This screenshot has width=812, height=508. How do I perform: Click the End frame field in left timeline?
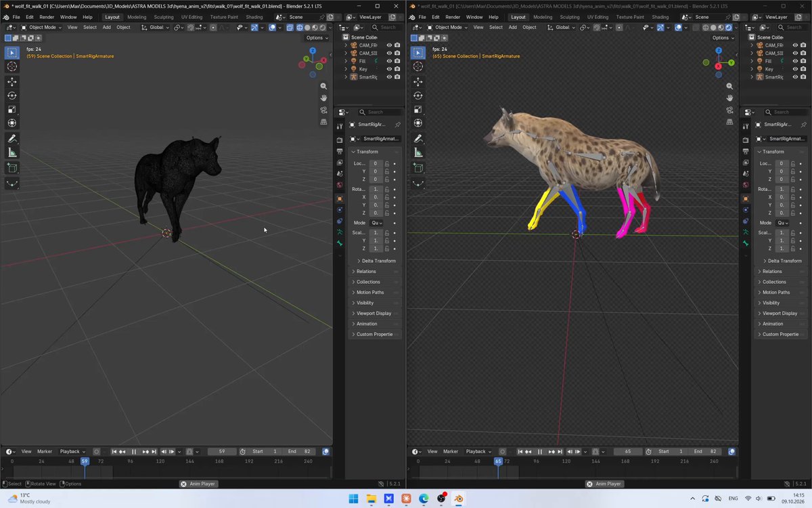tap(300, 452)
